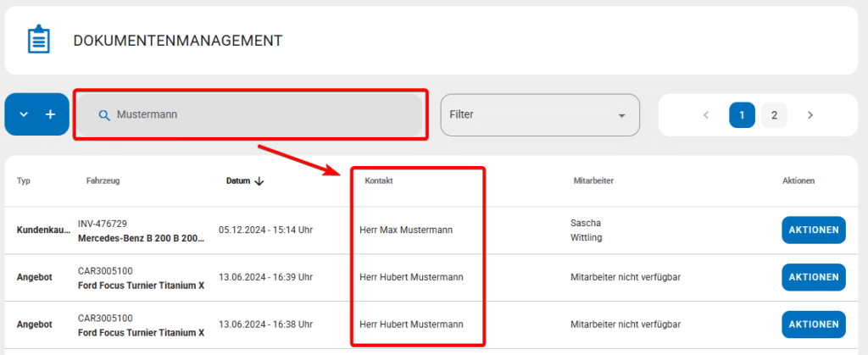The width and height of the screenshot is (868, 355).
Task: Sort by Typ column header
Action: (x=23, y=180)
